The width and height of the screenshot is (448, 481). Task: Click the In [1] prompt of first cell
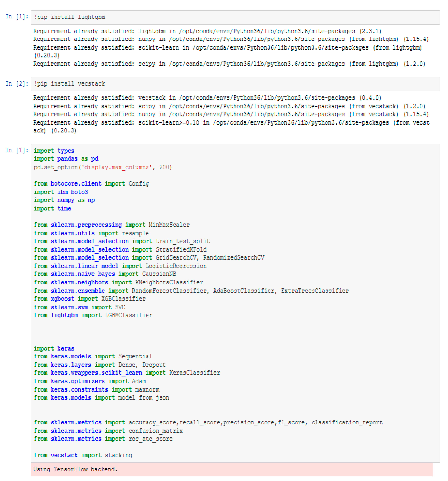click(17, 17)
